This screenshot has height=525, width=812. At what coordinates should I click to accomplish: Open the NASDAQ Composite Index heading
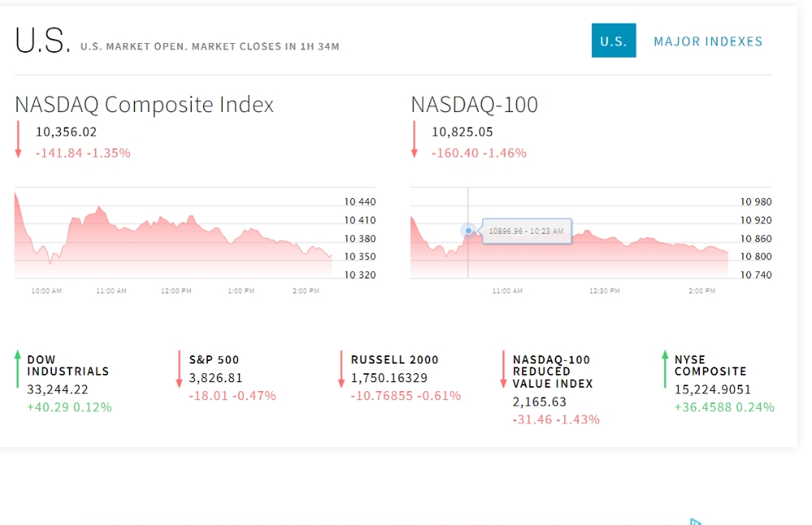pos(145,105)
